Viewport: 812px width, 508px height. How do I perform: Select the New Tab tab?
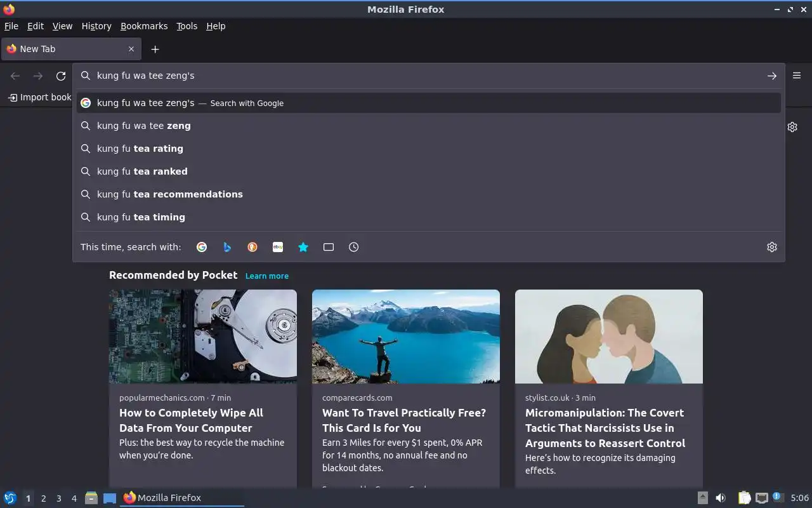point(70,49)
